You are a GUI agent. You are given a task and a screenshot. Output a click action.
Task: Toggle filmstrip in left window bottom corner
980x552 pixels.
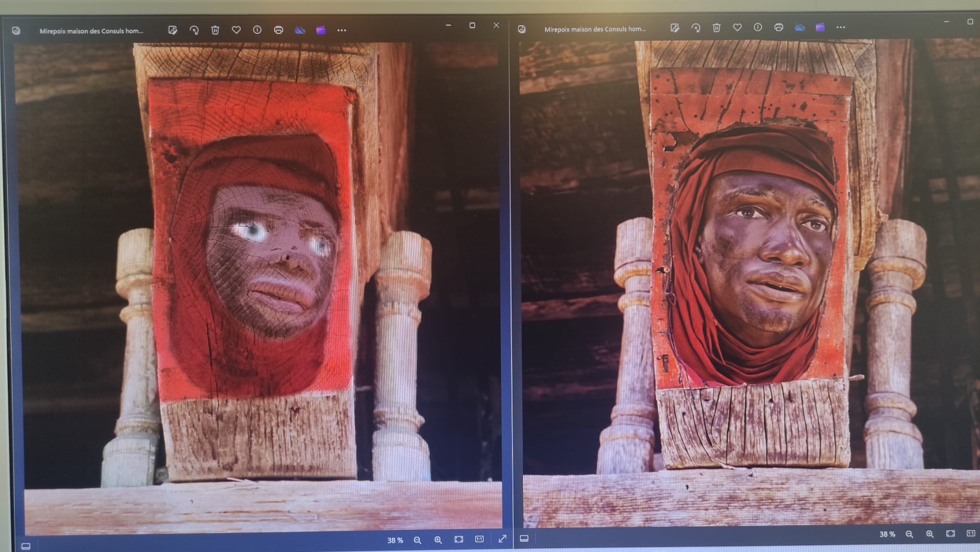click(x=26, y=546)
